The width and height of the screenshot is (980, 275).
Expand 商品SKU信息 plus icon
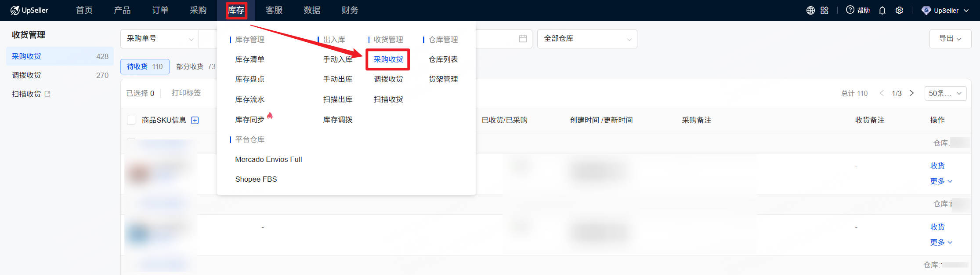[x=195, y=120]
